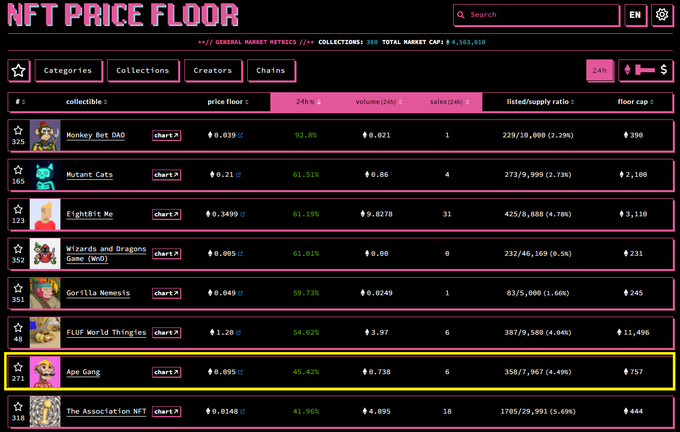Open Mutant Cats price floor external link
Image resolution: width=680 pixels, height=432 pixels.
(239, 175)
